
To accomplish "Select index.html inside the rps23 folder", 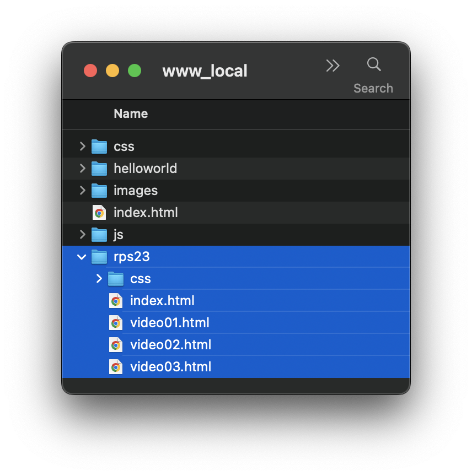I will [162, 301].
